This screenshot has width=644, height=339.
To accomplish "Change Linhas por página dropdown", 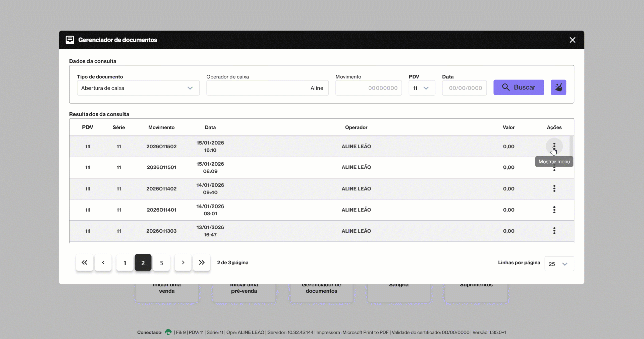I will pos(559,264).
